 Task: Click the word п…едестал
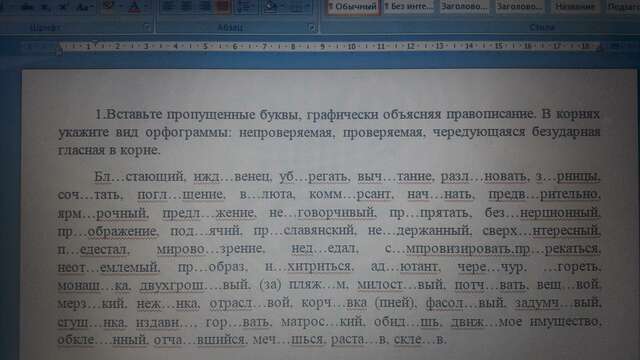(x=93, y=249)
